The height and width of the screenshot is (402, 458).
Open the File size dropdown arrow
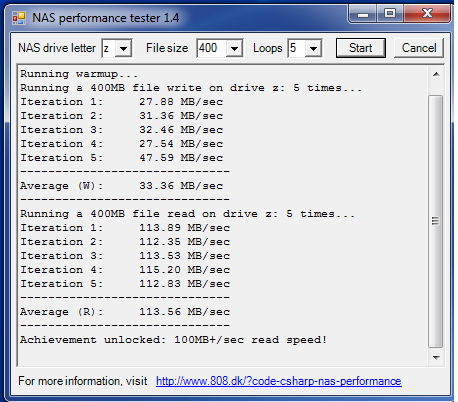(x=234, y=49)
